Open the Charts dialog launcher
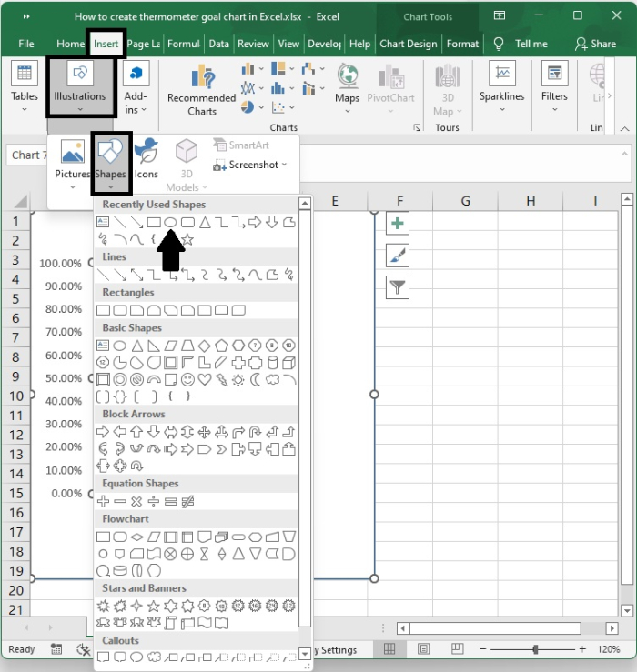Screen dimensions: 637x672 coord(417,127)
